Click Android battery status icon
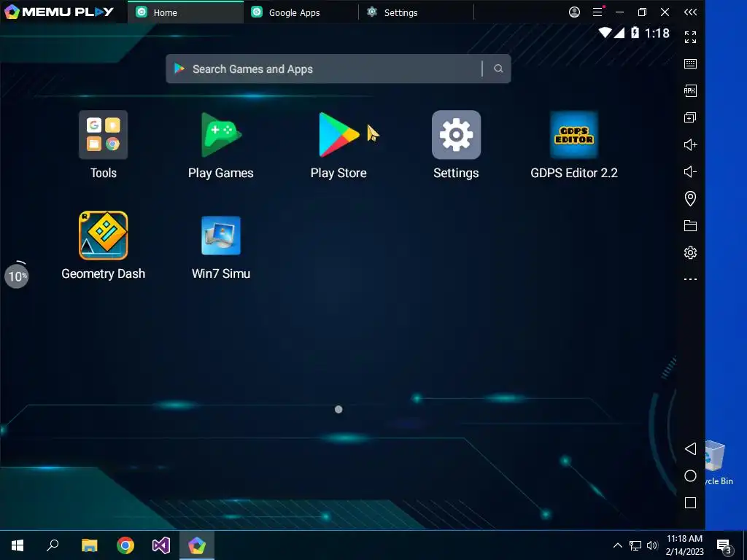Image resolution: width=747 pixels, height=560 pixels. click(635, 33)
